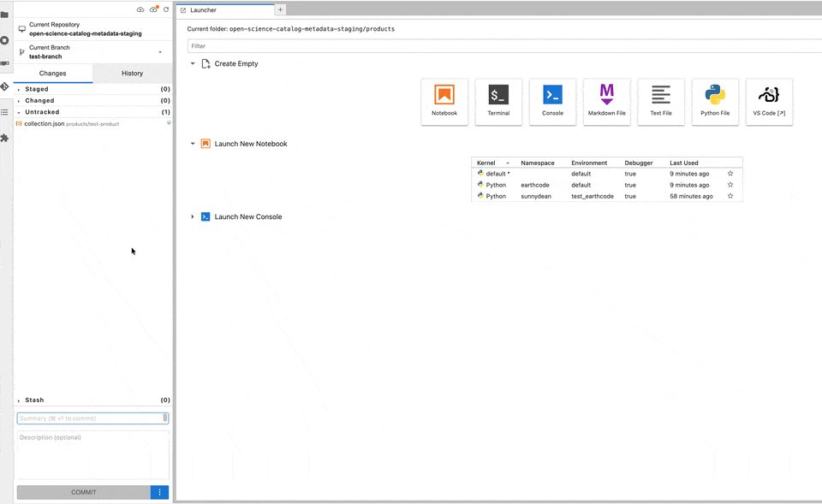This screenshot has height=504, width=822.
Task: Expand the Launch New Console section
Action: tap(193, 217)
